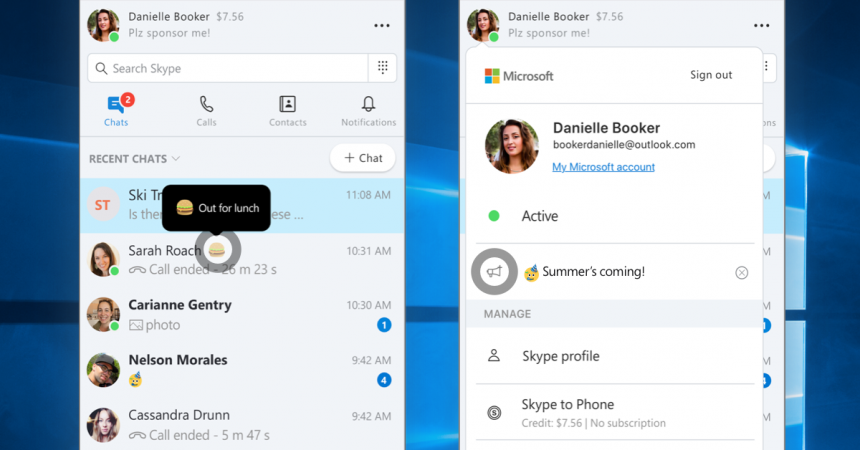Open the Sarah Roach conversation
This screenshot has height=450, width=860.
242,260
